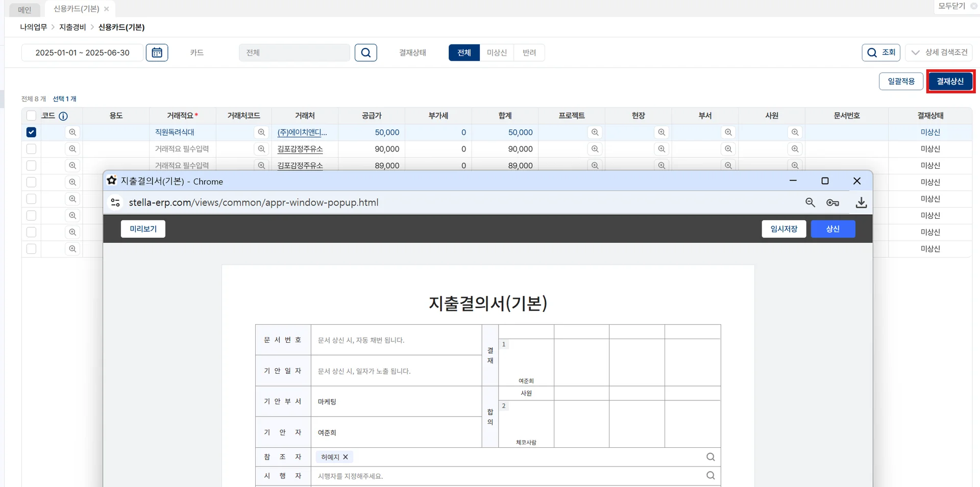Click the 시행자 search magnifier icon

710,476
